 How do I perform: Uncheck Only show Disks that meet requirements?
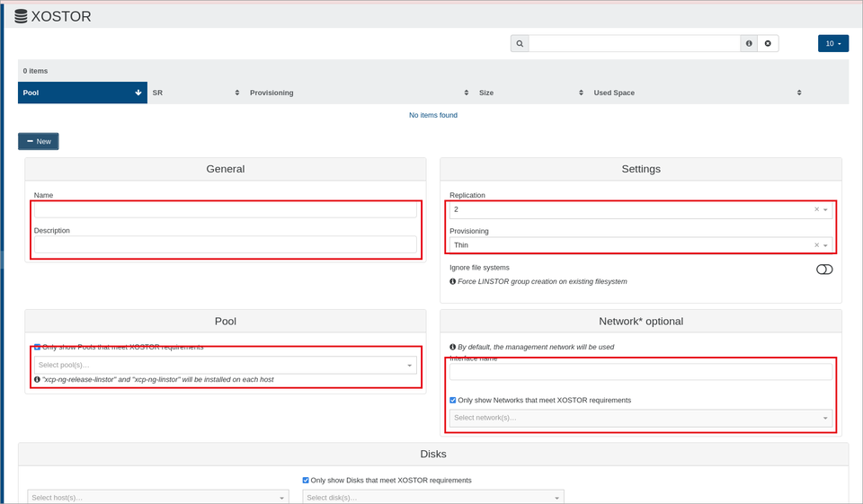coord(306,481)
